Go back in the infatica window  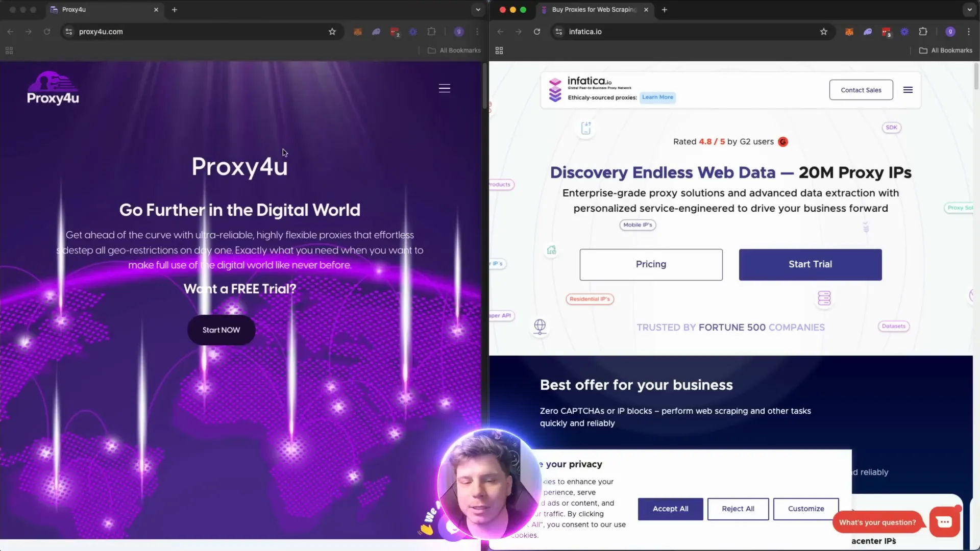(500, 32)
